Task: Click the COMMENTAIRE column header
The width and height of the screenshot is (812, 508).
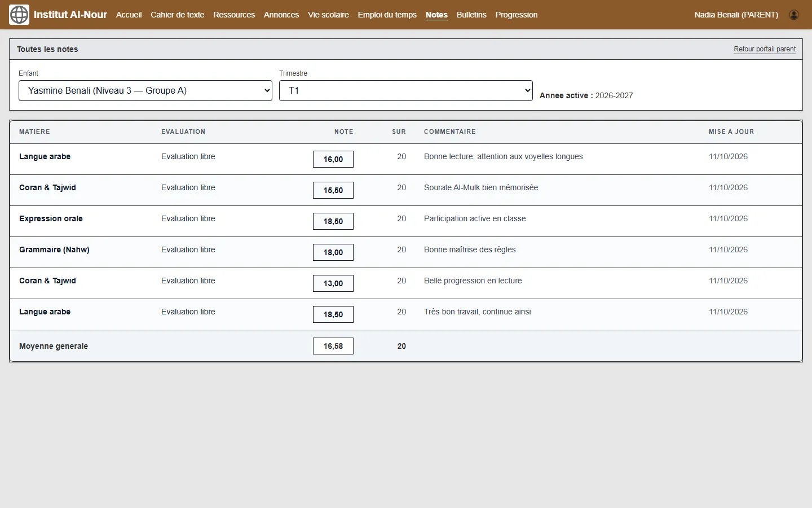Action: (450, 132)
